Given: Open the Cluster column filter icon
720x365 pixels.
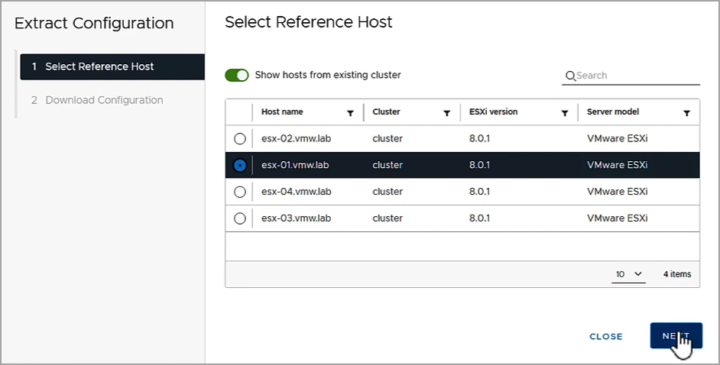Looking at the screenshot, I should (447, 113).
